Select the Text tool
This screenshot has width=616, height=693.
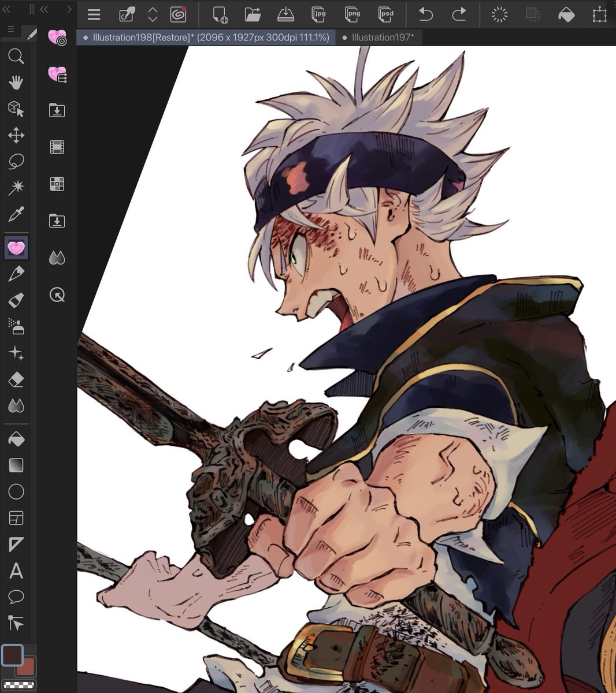[x=16, y=571]
